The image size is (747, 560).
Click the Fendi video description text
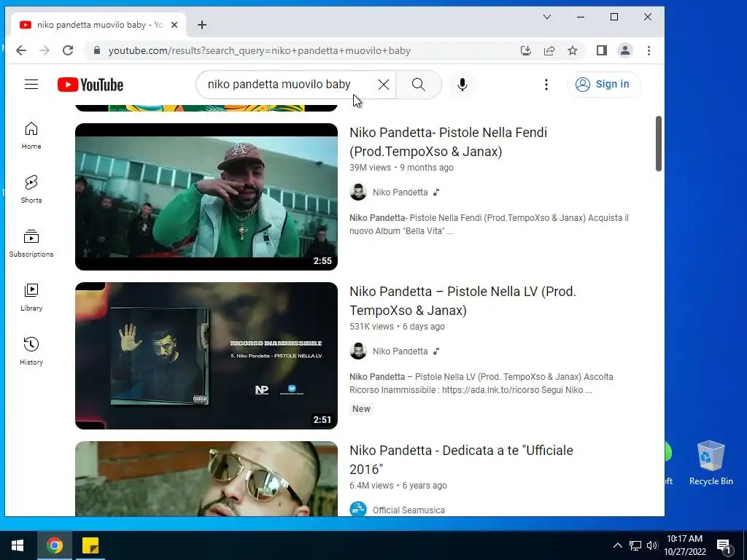tap(489, 225)
